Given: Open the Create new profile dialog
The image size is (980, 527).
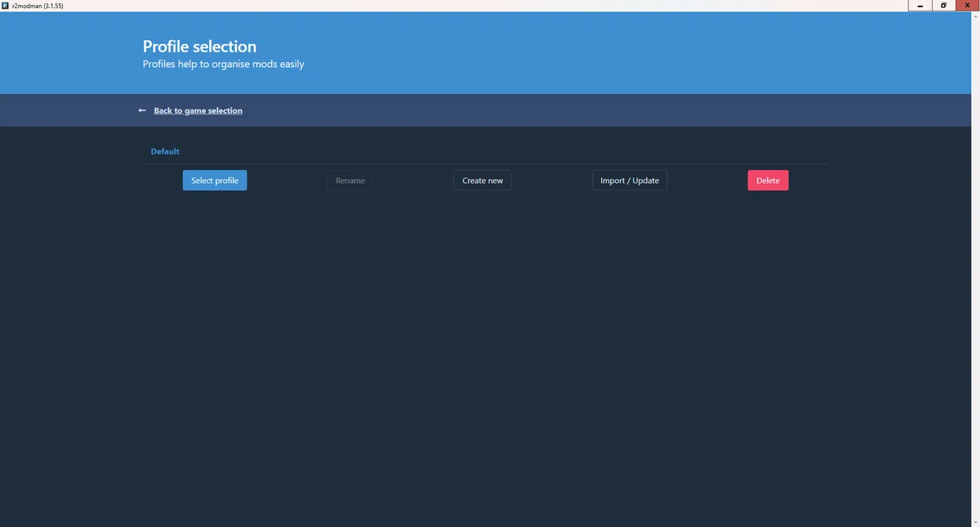Looking at the screenshot, I should point(483,180).
